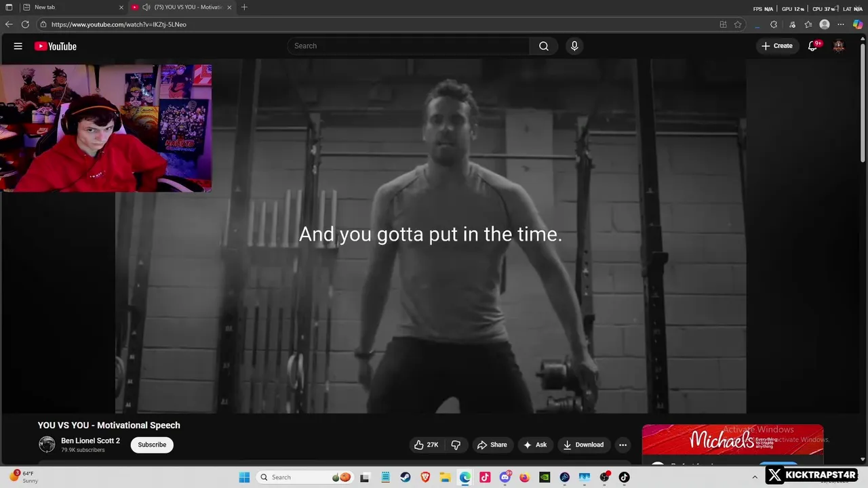Show hidden system tray icons chevron
Image resolution: width=868 pixels, height=488 pixels.
[x=755, y=477]
